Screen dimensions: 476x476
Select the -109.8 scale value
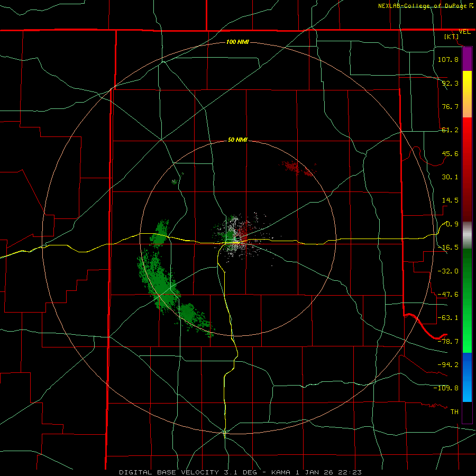point(446,388)
